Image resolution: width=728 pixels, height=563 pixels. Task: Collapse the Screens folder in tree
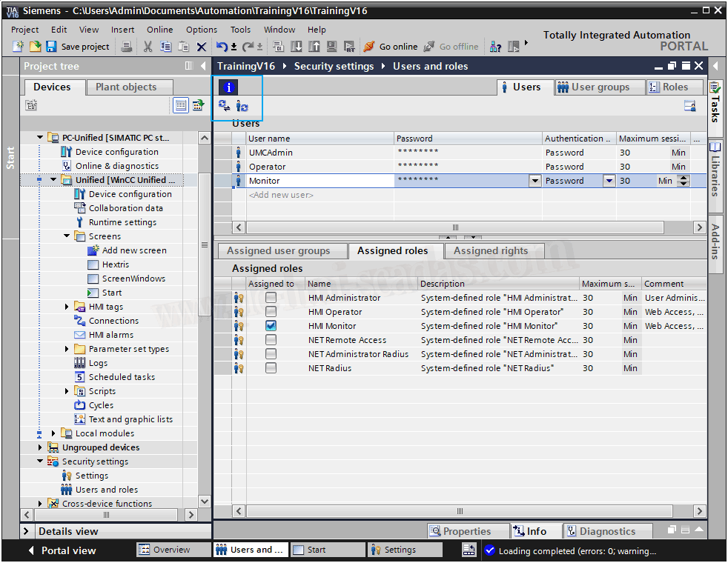(67, 236)
